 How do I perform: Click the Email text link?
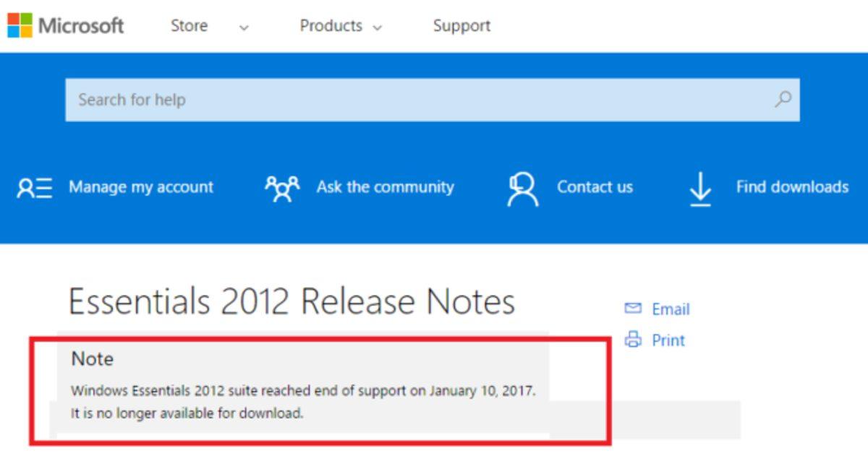click(x=671, y=309)
